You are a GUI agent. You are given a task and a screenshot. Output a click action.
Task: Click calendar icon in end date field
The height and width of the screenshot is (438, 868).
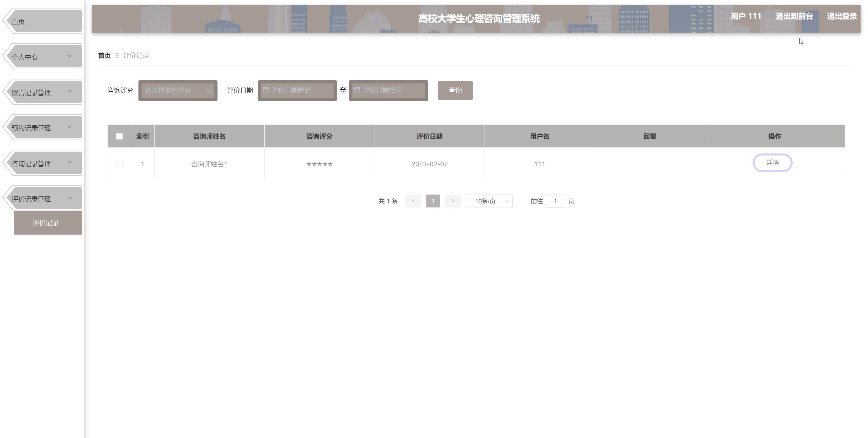[x=357, y=90]
